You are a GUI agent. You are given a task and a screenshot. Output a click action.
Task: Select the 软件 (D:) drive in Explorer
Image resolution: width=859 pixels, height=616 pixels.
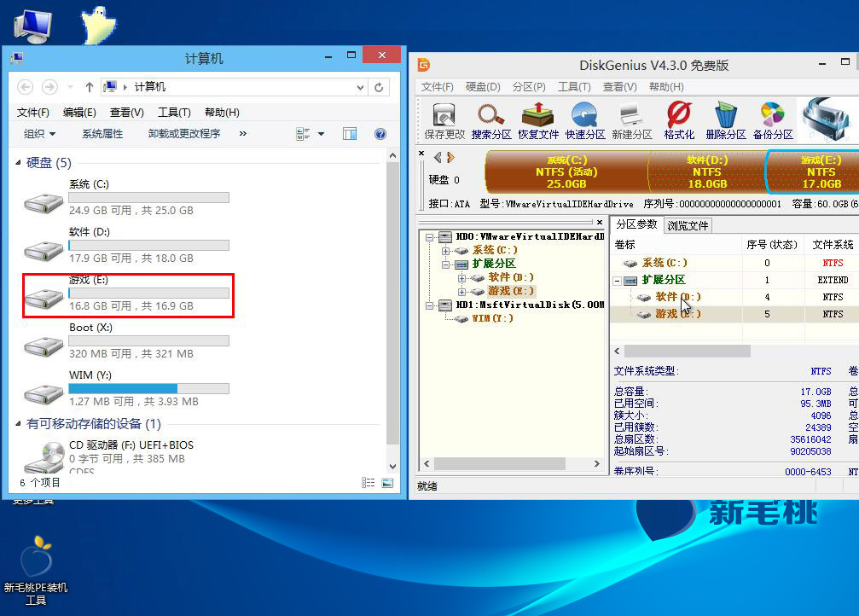[126, 244]
